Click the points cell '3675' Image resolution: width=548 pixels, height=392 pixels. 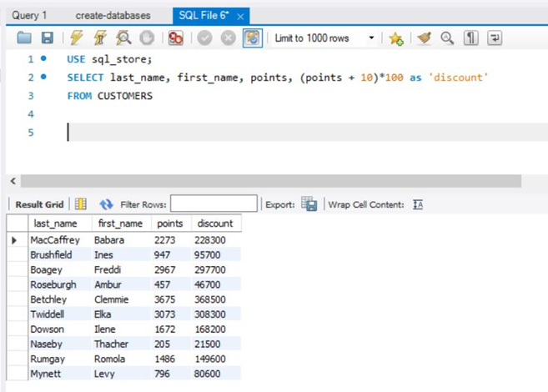tap(172, 299)
